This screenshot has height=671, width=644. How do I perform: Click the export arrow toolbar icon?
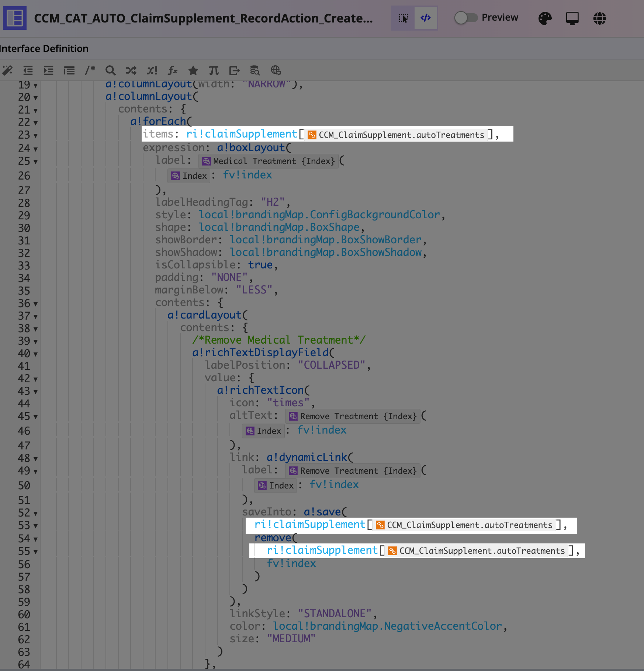coord(234,70)
